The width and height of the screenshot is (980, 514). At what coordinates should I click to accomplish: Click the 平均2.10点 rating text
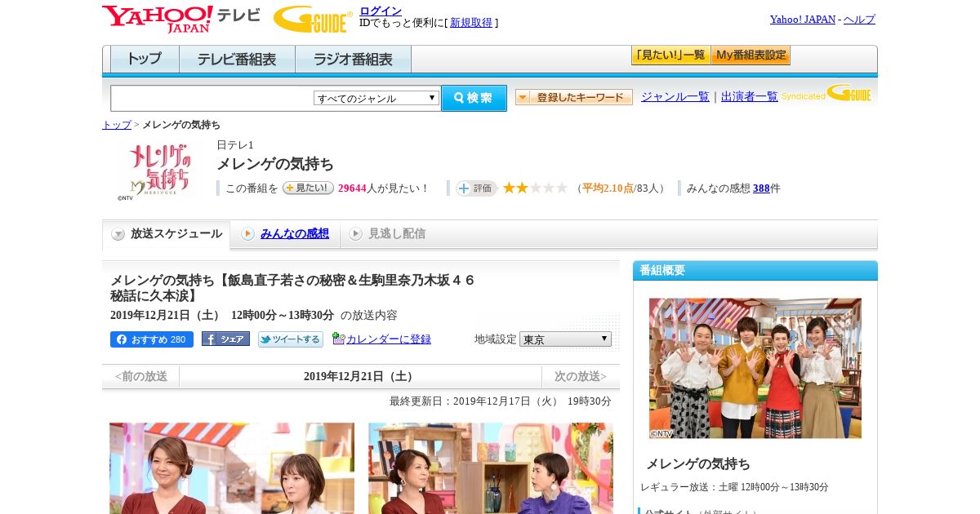click(608, 188)
